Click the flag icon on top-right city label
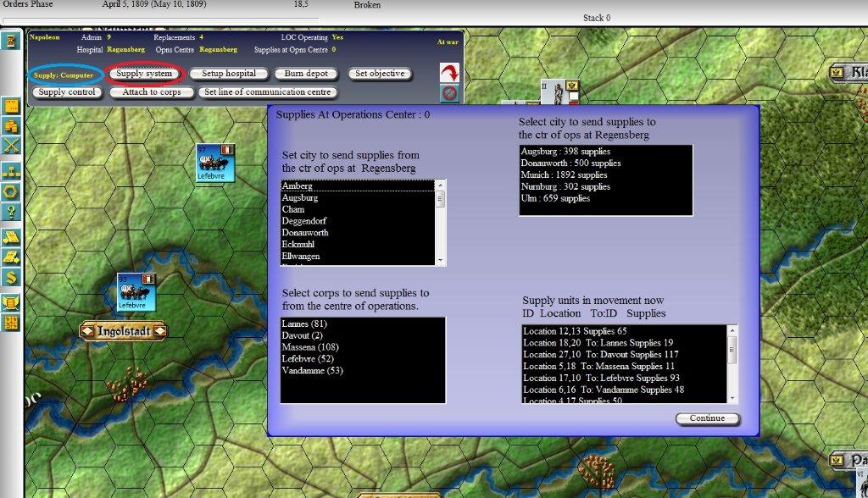 pyautogui.click(x=837, y=72)
